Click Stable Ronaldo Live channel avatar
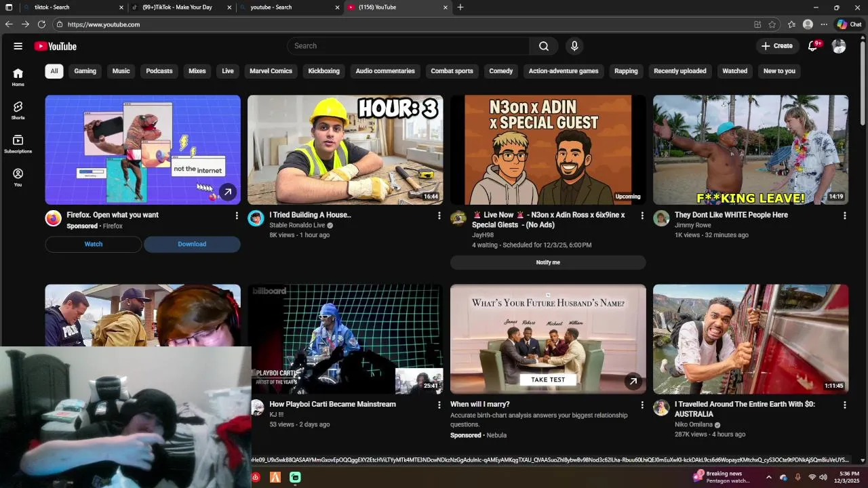Screen dimensions: 868x488 (256, 218)
